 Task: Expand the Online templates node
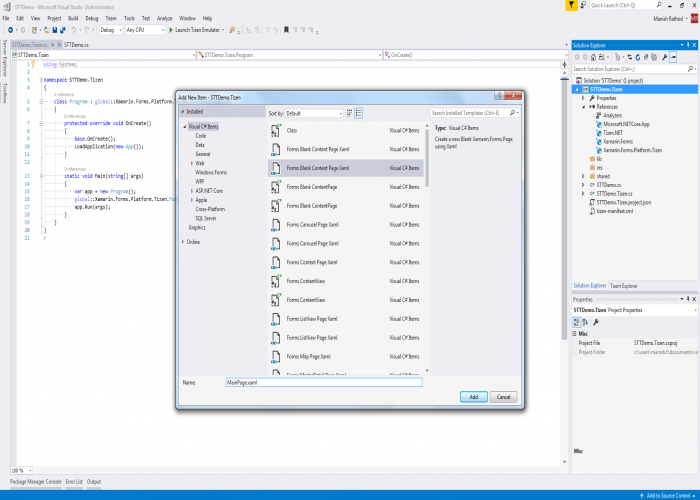coord(182,242)
